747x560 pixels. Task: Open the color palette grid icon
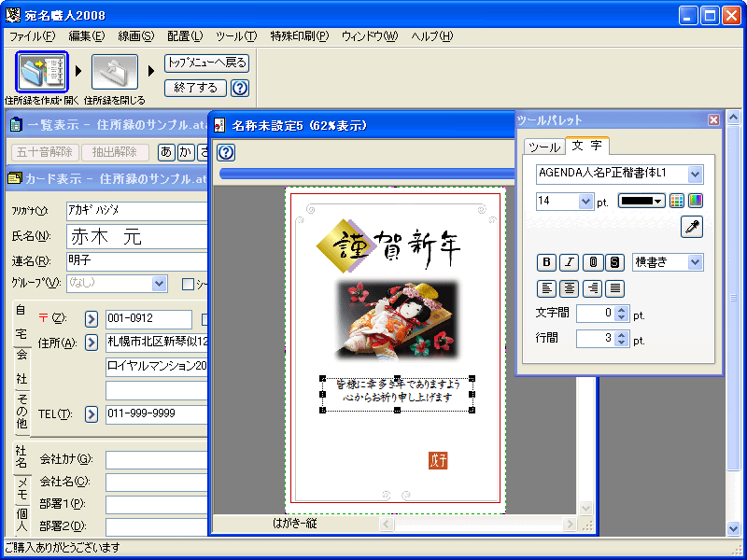(x=676, y=201)
